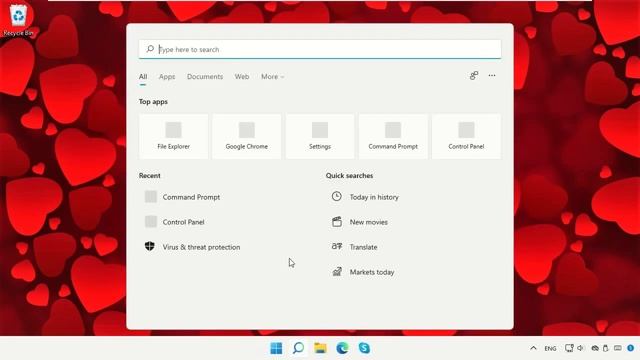640x360 pixels.
Task: Click the shield icon for Virus protection
Action: click(150, 246)
